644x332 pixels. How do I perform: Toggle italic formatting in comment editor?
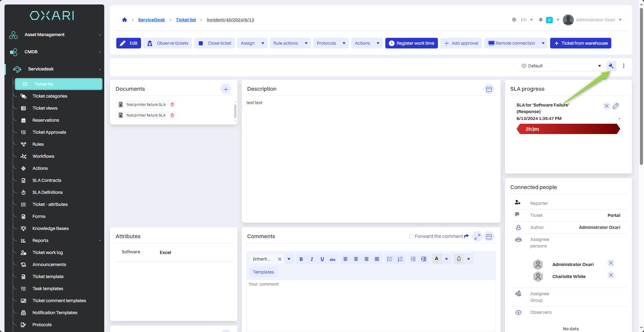pos(312,259)
